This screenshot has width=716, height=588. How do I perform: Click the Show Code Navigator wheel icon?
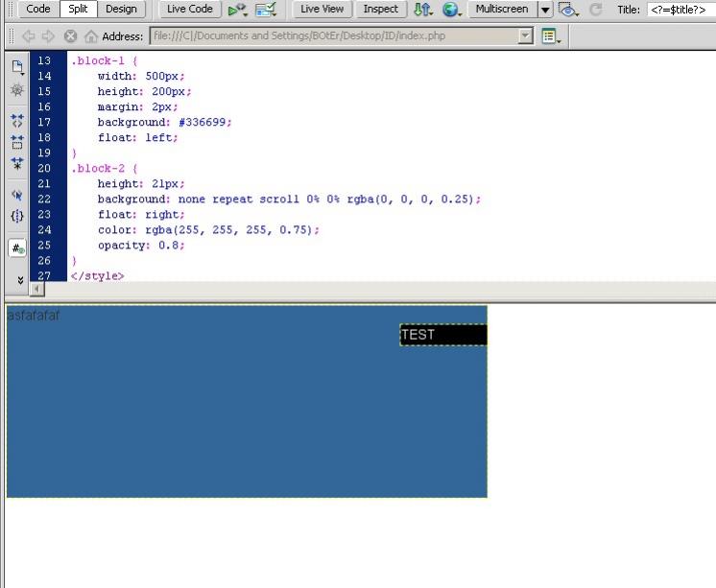17,89
